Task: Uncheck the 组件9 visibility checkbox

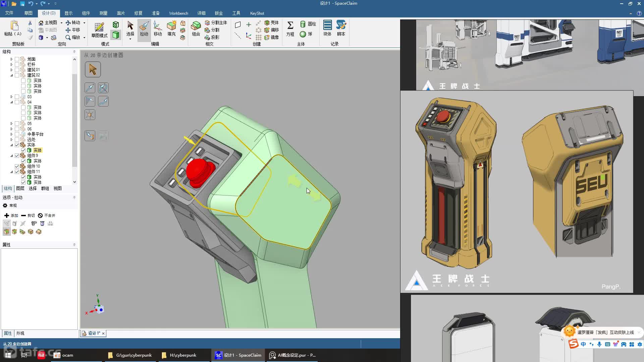Action: pos(17,156)
